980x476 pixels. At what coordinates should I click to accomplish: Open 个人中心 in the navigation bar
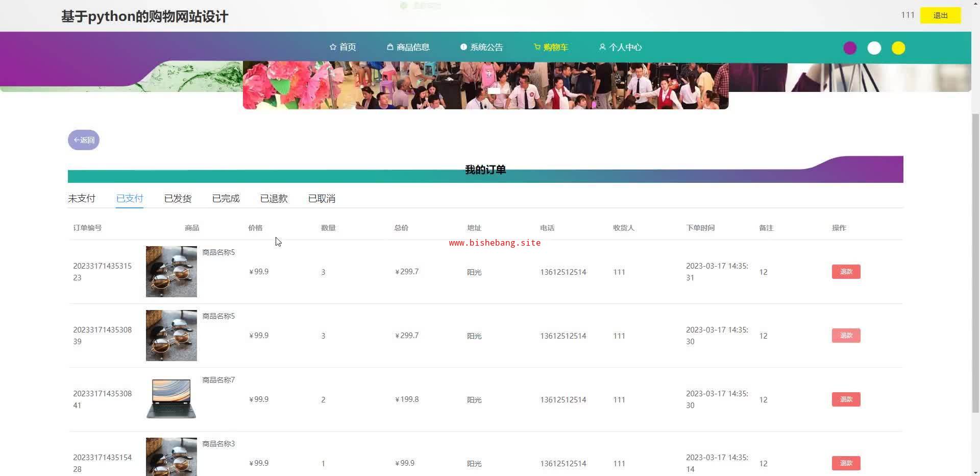tap(621, 47)
